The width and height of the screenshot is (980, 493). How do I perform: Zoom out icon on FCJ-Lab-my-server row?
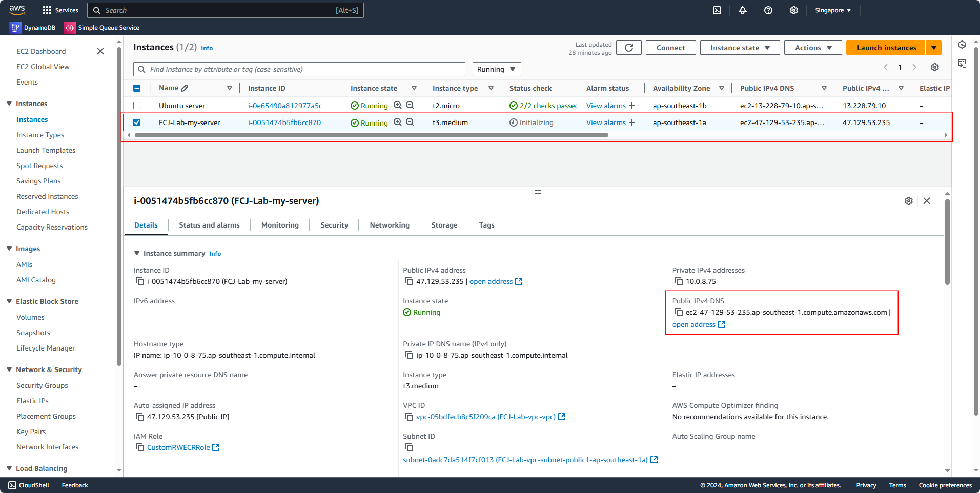(410, 122)
